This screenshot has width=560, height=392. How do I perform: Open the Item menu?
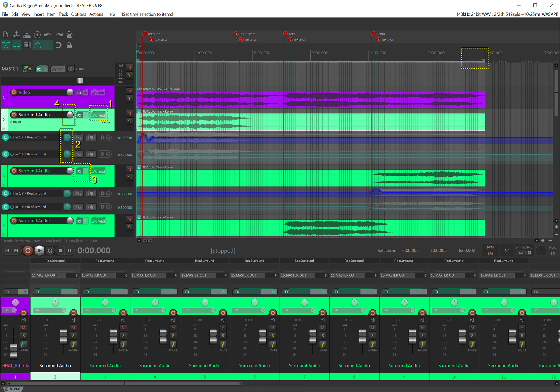tap(51, 14)
